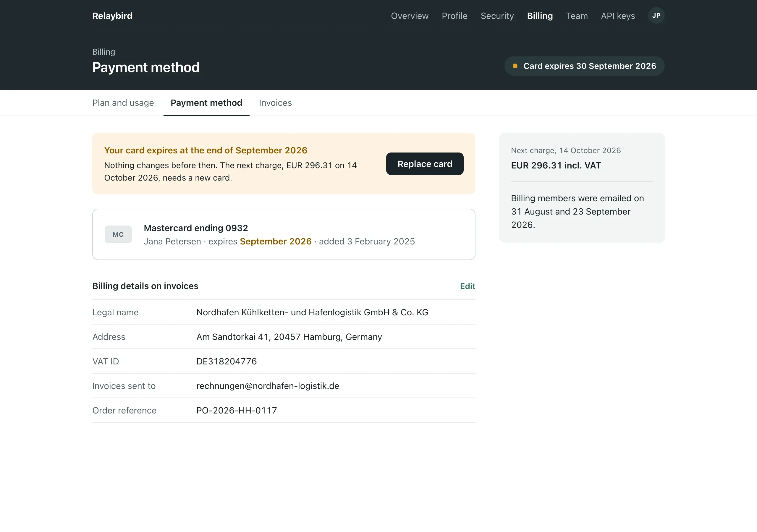Go to the Profile page
This screenshot has width=757, height=532.
[x=455, y=16]
